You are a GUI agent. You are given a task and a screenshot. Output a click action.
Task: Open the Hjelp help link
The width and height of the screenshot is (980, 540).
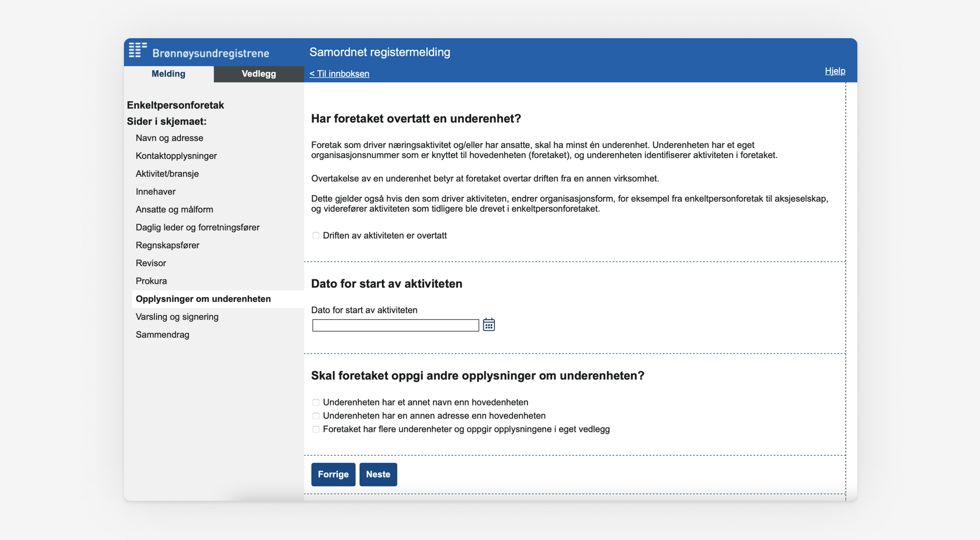click(x=835, y=70)
